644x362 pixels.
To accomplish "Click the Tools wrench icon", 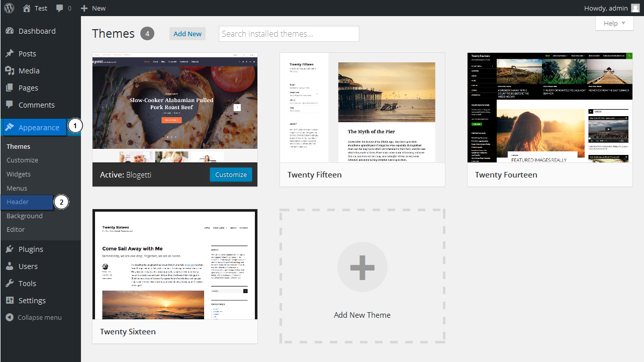I will coord(10,283).
